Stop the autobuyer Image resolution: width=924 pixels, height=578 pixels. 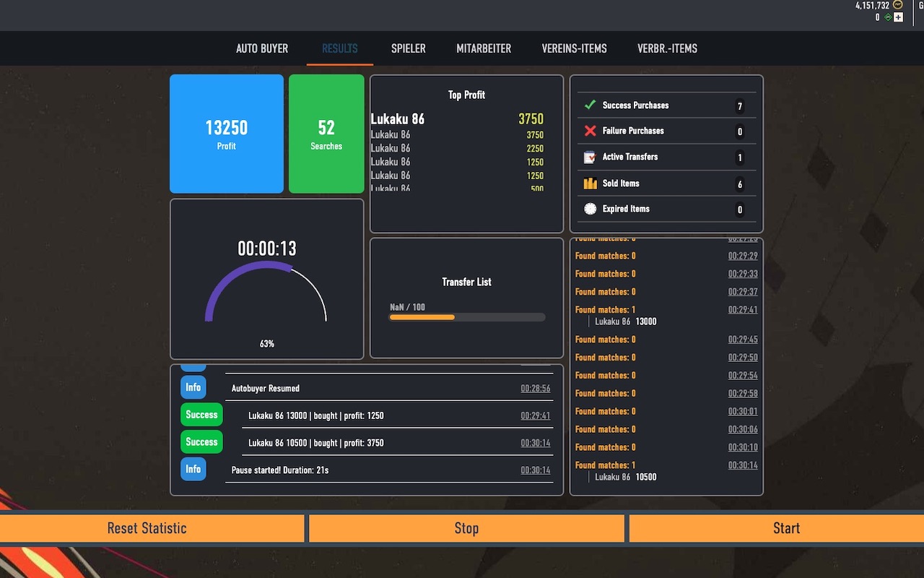click(466, 528)
